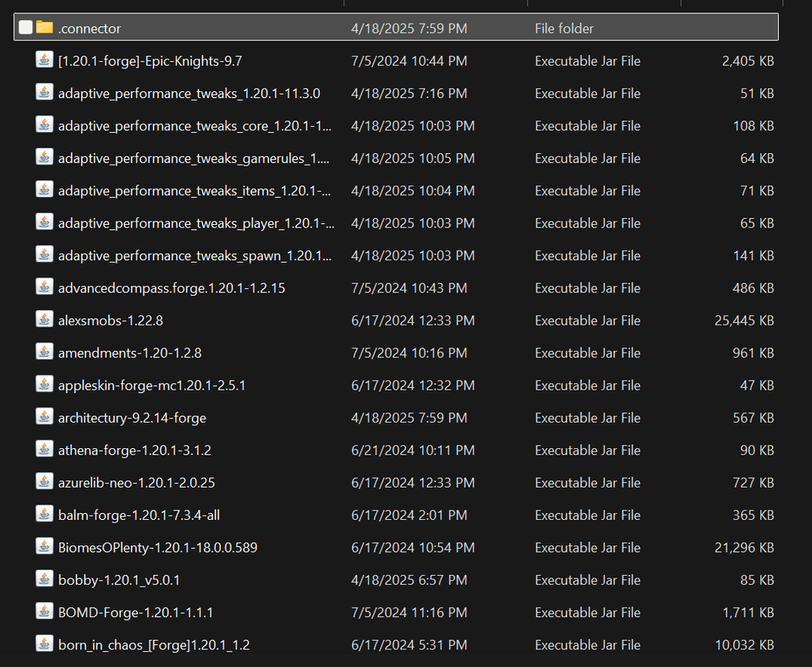Click the 25,445 KB size of alexsmobs
This screenshot has height=667, width=812.
(743, 320)
